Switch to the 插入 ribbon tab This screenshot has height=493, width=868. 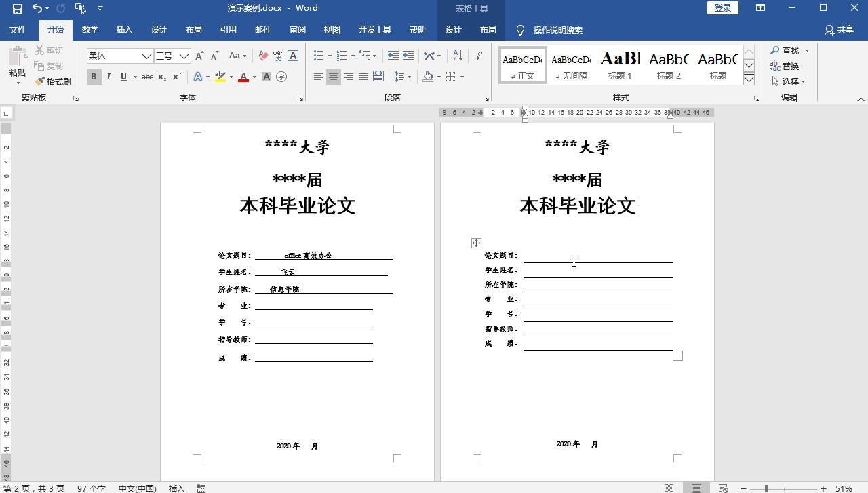click(x=124, y=30)
